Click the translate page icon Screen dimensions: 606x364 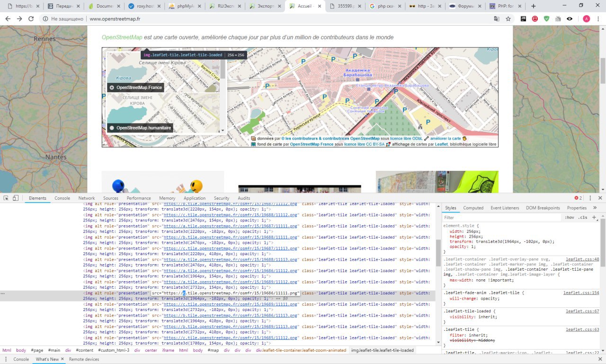pos(496,19)
